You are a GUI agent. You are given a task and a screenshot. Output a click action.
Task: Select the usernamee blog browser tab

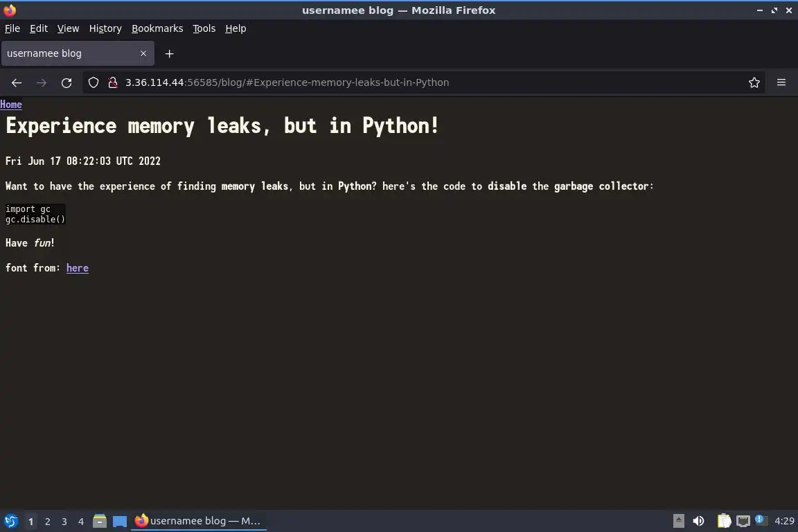[78, 53]
